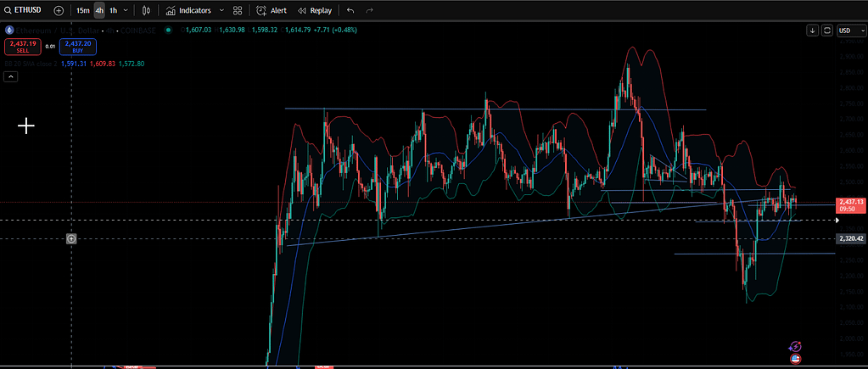Collapse the indicator legend chevron
The width and height of the screenshot is (868, 369).
pos(11,77)
